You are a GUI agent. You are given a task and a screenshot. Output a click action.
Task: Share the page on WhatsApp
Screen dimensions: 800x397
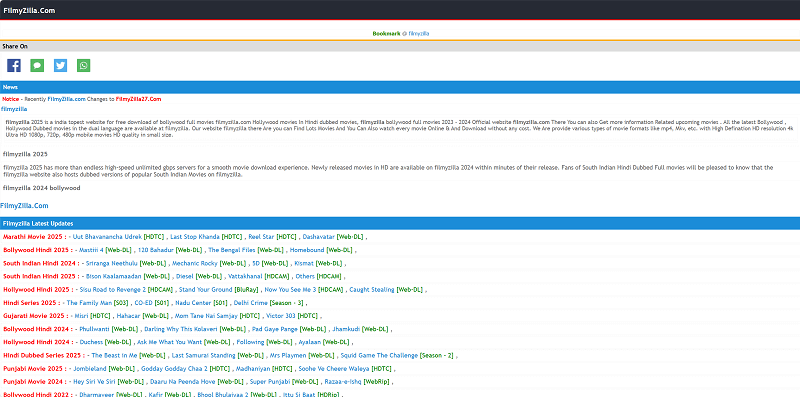(84, 65)
